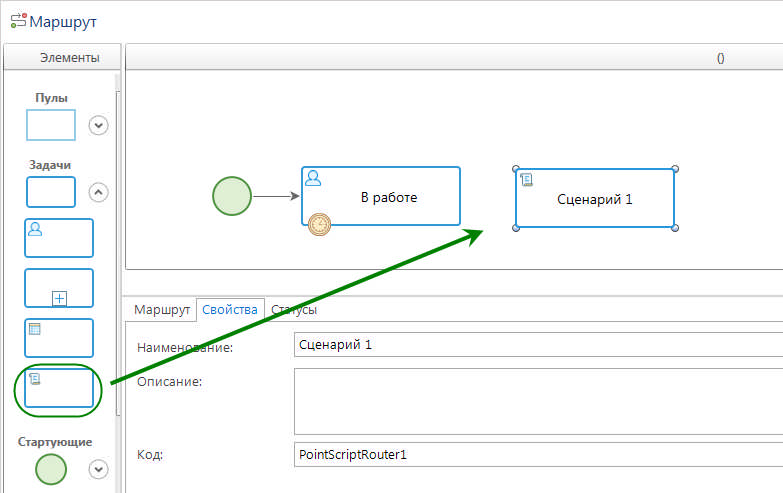783x493 pixels.
Task: Select the plain task element in palette
Action: coord(51,192)
